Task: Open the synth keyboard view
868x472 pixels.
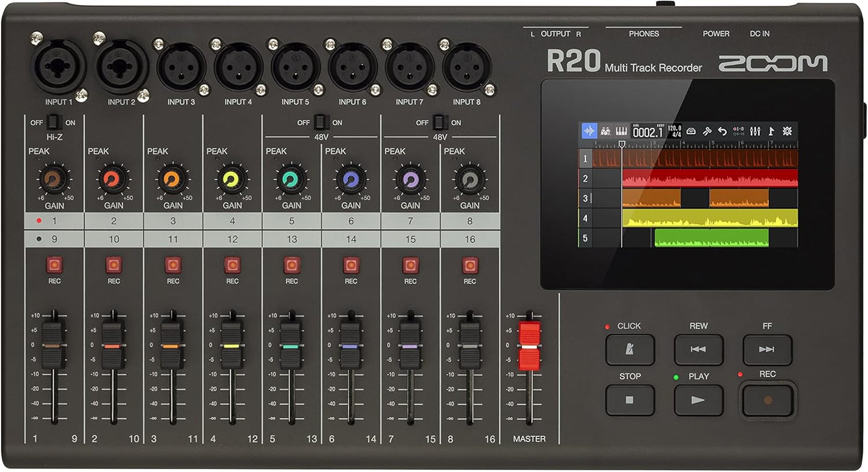Action: click(622, 130)
